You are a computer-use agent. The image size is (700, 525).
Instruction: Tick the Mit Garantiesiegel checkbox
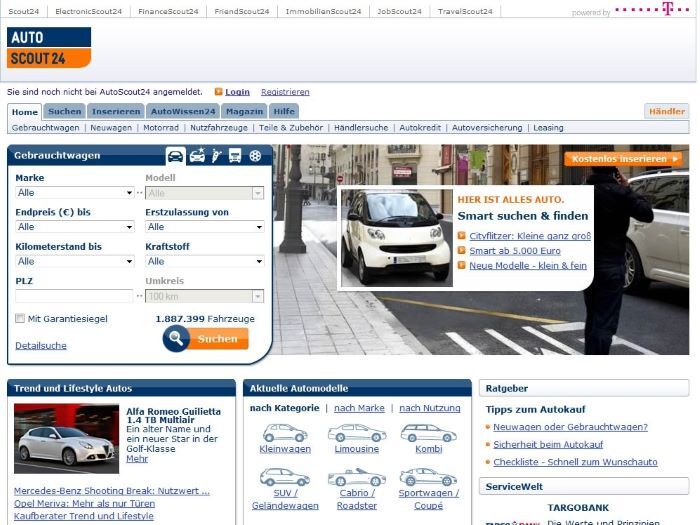coord(20,318)
